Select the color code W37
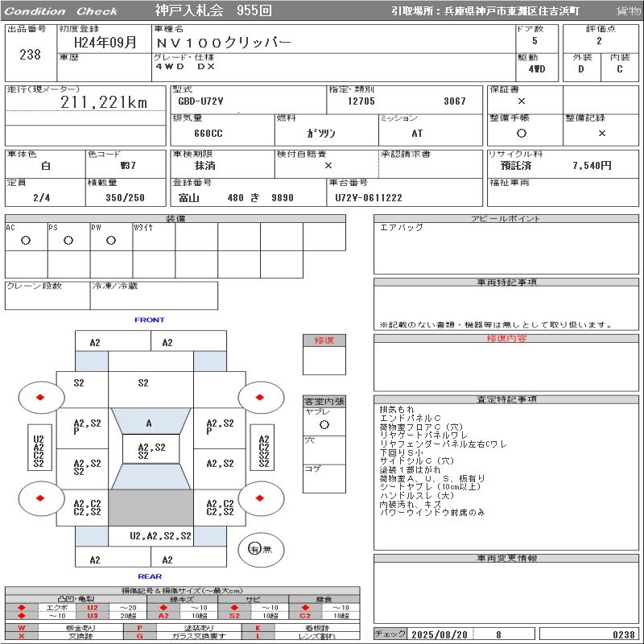The height and width of the screenshot is (644, 644). [x=128, y=166]
